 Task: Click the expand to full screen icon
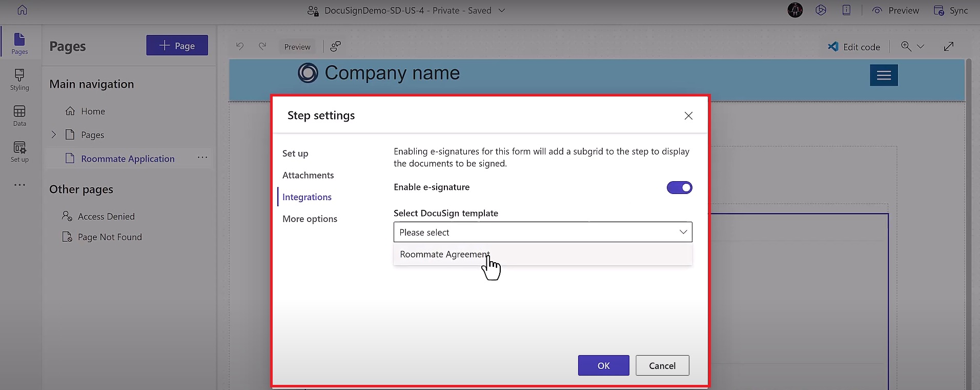[949, 47]
